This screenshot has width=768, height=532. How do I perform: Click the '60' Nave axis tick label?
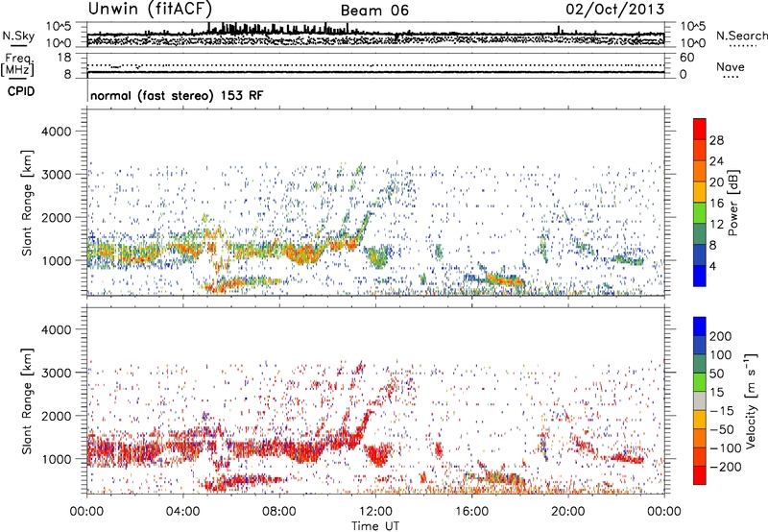click(687, 58)
